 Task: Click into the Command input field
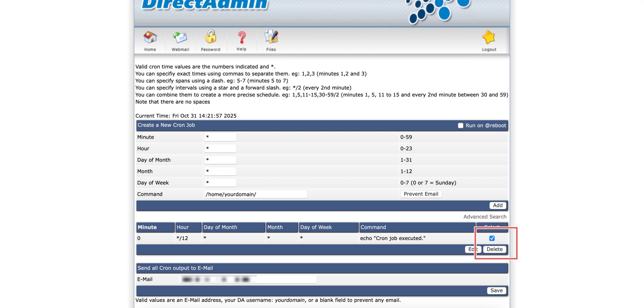click(x=255, y=194)
